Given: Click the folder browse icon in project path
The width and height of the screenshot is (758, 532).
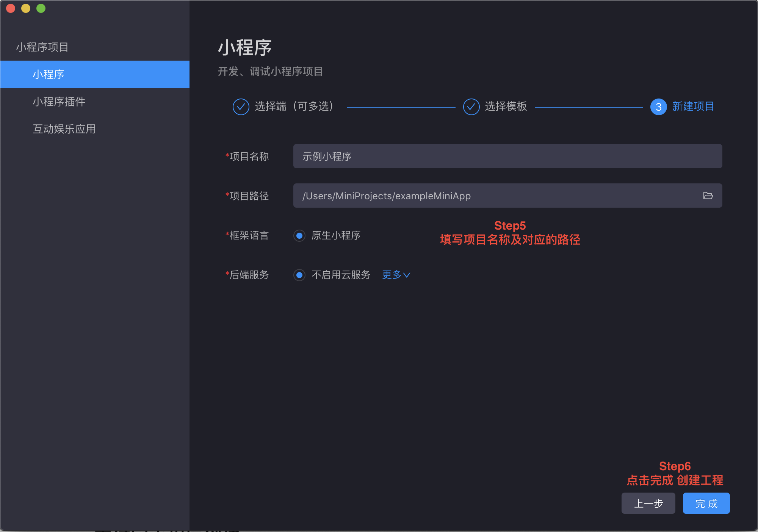Looking at the screenshot, I should pos(708,196).
